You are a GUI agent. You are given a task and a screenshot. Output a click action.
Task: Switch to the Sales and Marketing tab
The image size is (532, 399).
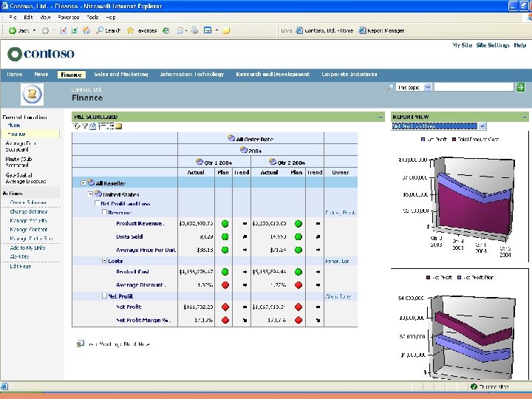click(x=120, y=74)
